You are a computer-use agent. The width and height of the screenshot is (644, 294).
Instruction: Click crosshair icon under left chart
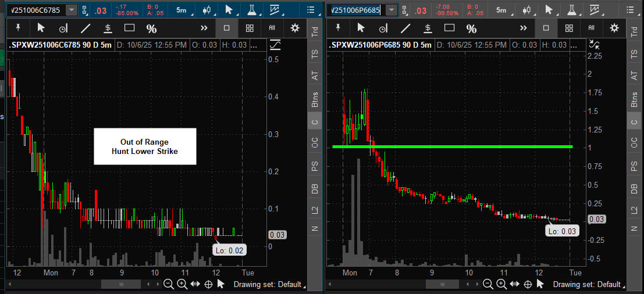[x=208, y=284]
